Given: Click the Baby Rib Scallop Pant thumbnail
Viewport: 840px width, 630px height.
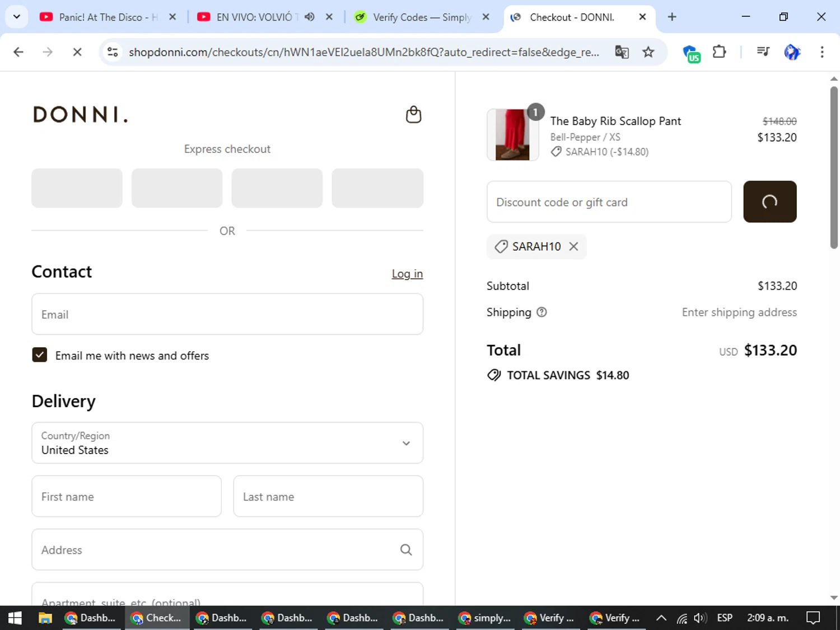Looking at the screenshot, I should (x=512, y=135).
